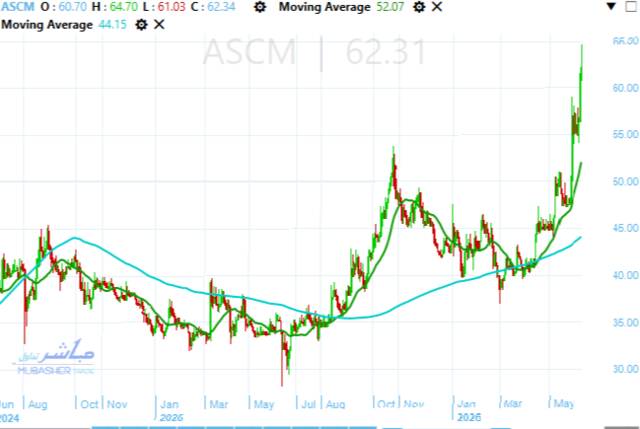Open settings for Moving Average 52.07
This screenshot has height=429, width=640.
point(419,7)
